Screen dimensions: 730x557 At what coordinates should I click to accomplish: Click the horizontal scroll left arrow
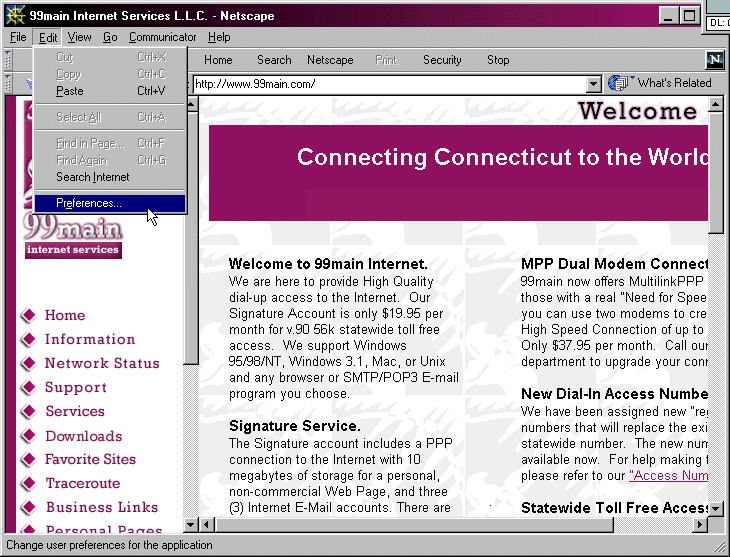pyautogui.click(x=208, y=525)
